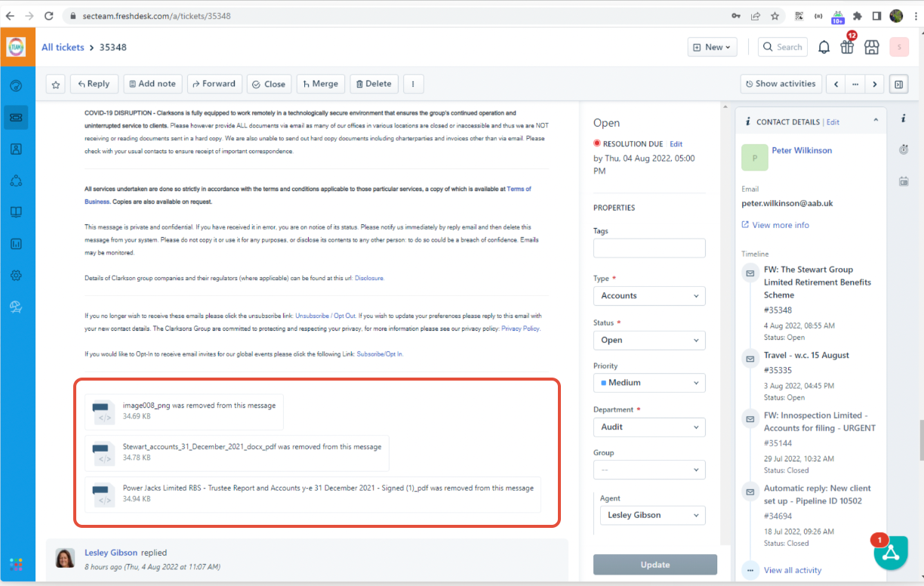
Task: Open image008_png removed attachment
Action: tap(184, 412)
